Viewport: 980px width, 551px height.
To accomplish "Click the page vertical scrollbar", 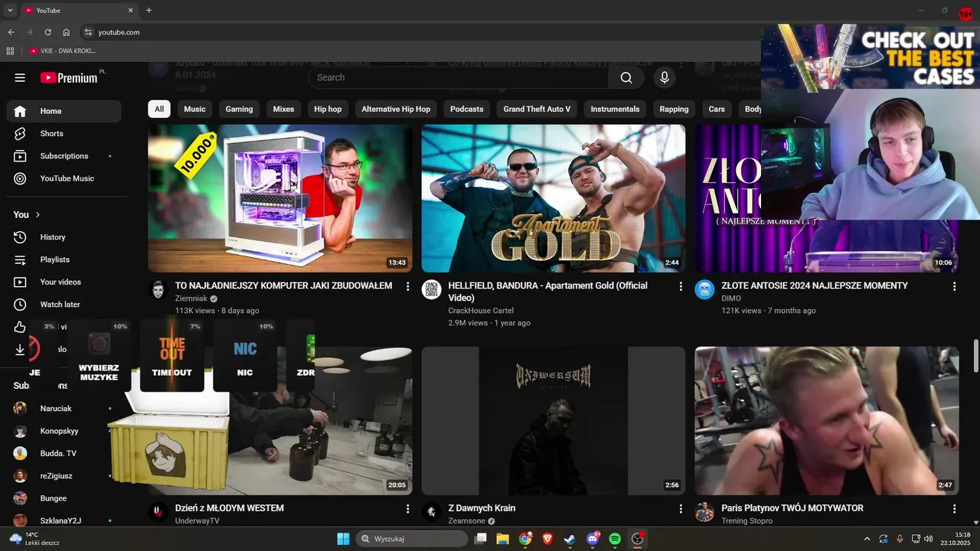I will coord(975,357).
